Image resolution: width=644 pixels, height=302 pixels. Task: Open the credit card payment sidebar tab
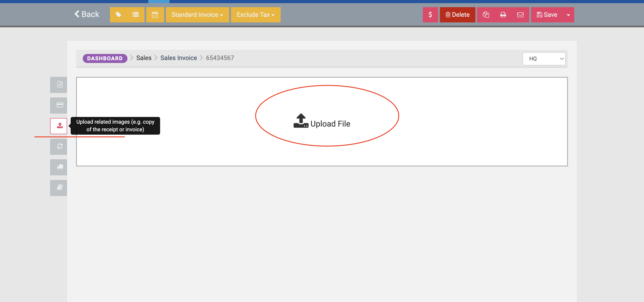(x=59, y=105)
